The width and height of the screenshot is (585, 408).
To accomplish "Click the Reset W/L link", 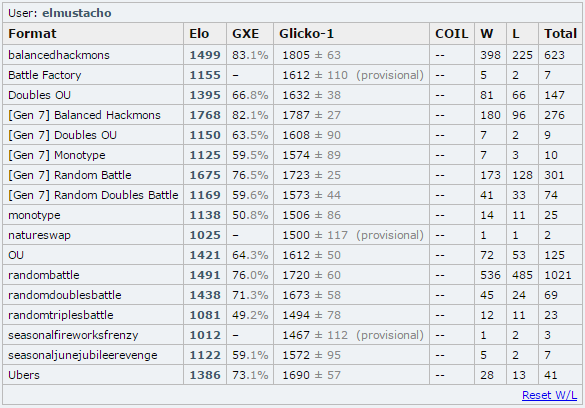I will 549,395.
